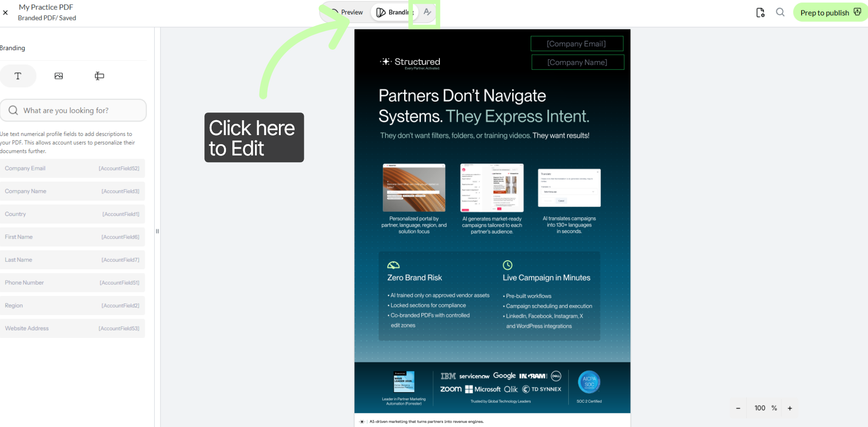Select the [Company Email] placeholder on the PDF
This screenshot has width=868, height=427.
click(577, 44)
